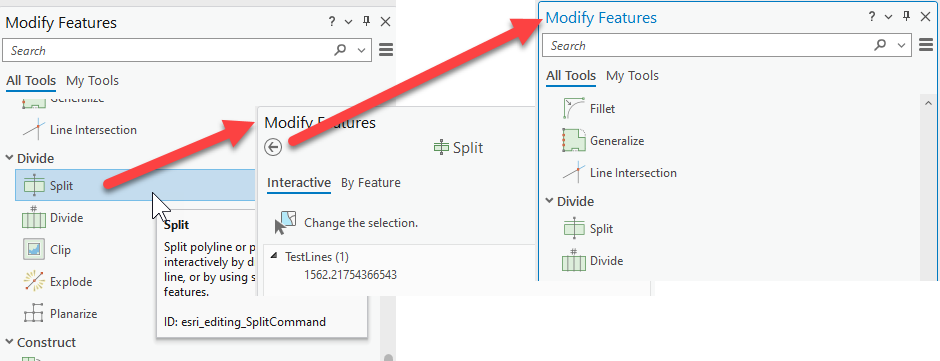Select Divide tool in left Modify Features pane

pos(53,218)
